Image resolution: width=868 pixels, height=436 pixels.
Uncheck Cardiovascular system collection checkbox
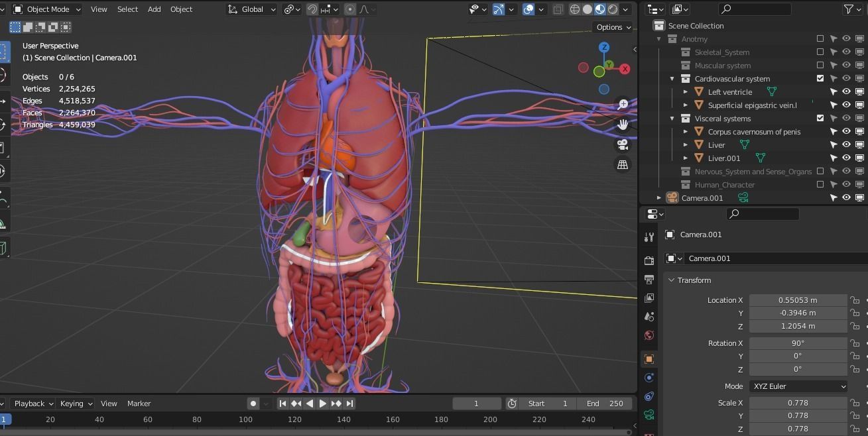(820, 78)
